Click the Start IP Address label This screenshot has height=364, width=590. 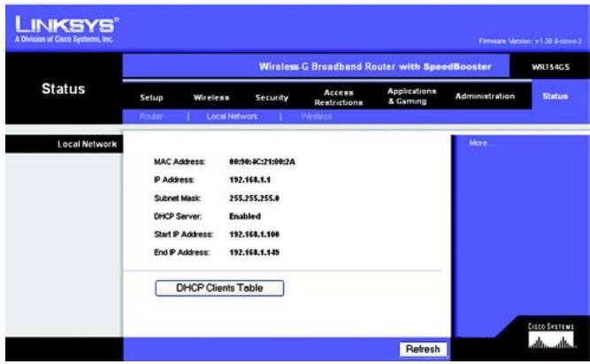point(183,234)
